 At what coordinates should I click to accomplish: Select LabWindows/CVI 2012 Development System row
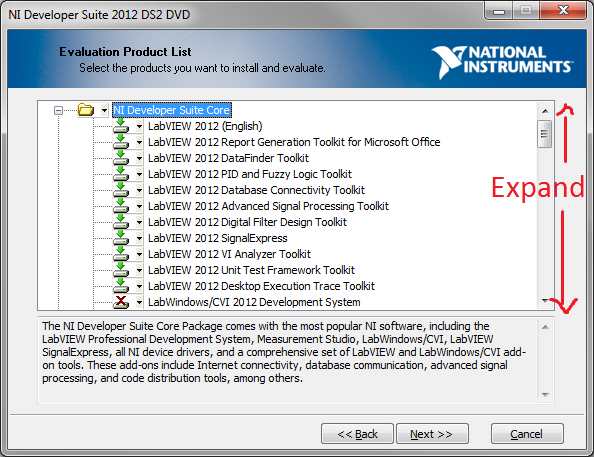[254, 302]
